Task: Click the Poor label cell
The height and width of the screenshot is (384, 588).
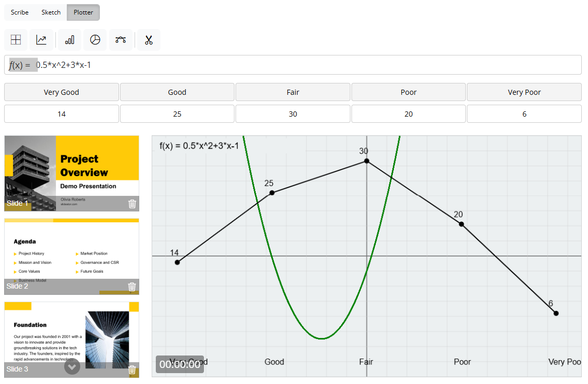Action: pyautogui.click(x=408, y=92)
